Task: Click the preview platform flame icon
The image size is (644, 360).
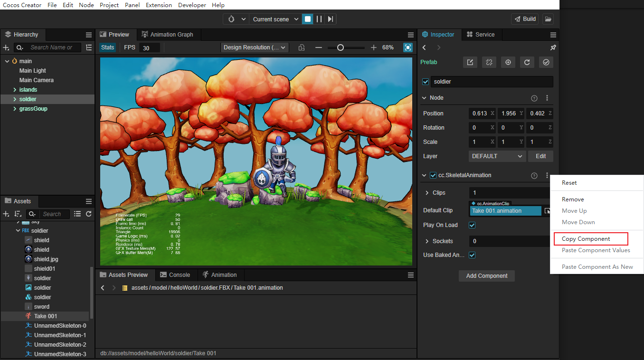Action: point(231,19)
